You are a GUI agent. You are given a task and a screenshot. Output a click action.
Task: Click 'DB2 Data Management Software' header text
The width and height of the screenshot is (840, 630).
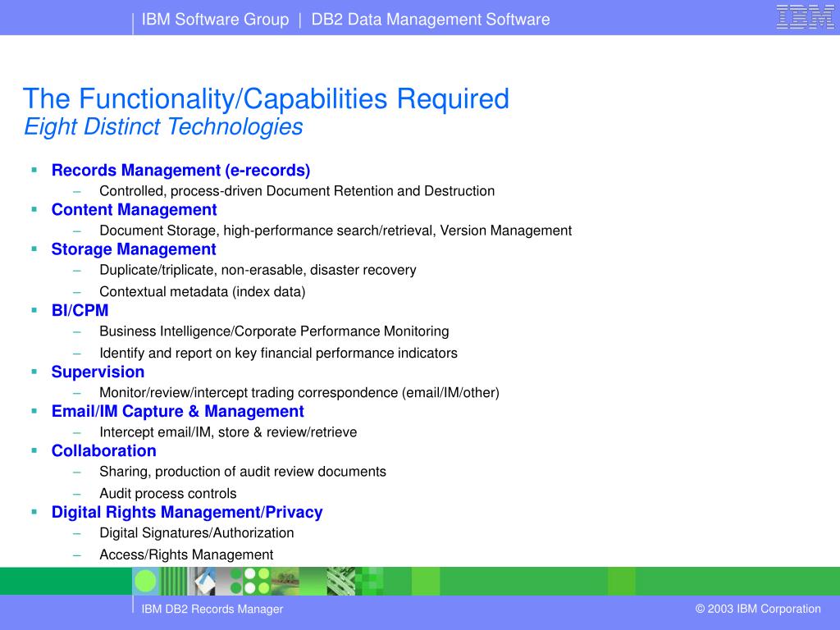[431, 20]
